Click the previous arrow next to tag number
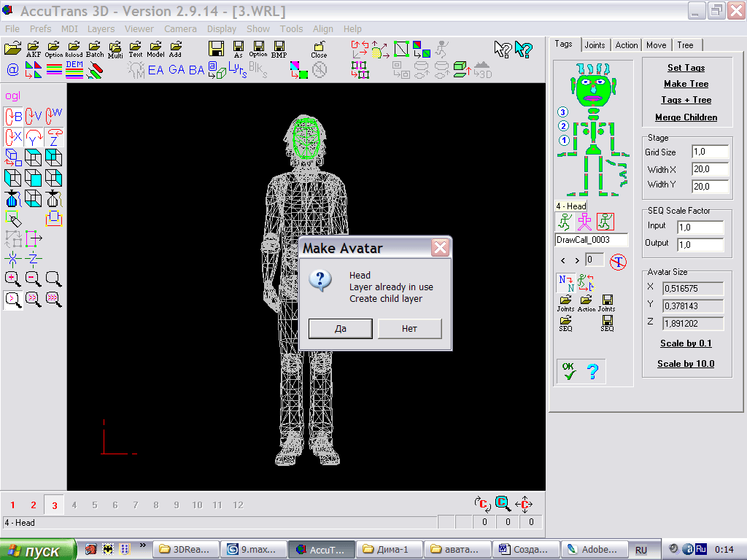This screenshot has width=747, height=560. tap(563, 260)
